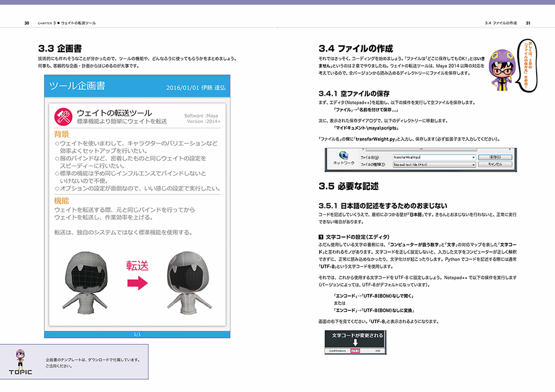Click the または line between encode instructions
Screen dimensions: 555x392
point(340,303)
